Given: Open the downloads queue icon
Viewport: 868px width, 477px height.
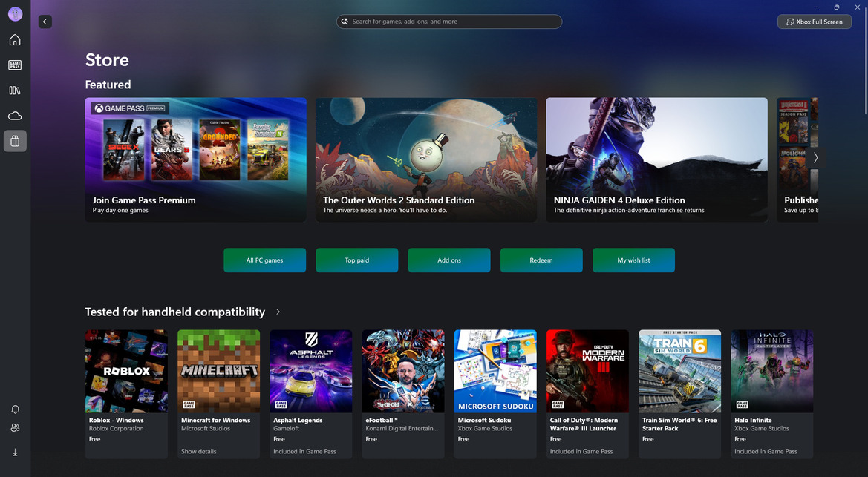Looking at the screenshot, I should (x=15, y=453).
